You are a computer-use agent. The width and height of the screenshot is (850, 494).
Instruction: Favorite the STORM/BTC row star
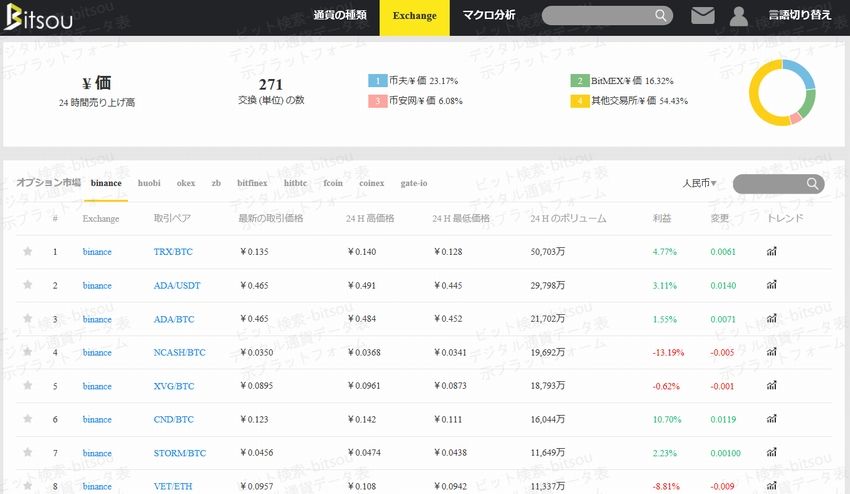(28, 452)
